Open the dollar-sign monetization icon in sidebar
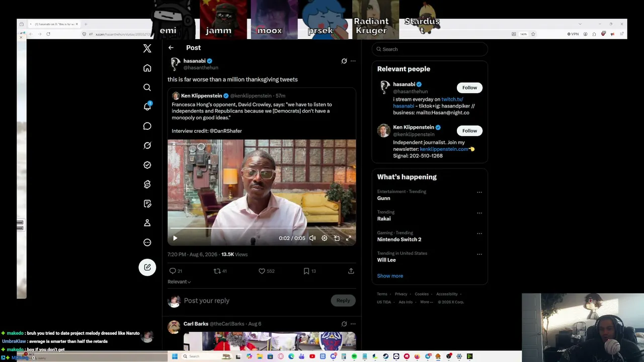The height and width of the screenshot is (362, 644). point(147,185)
